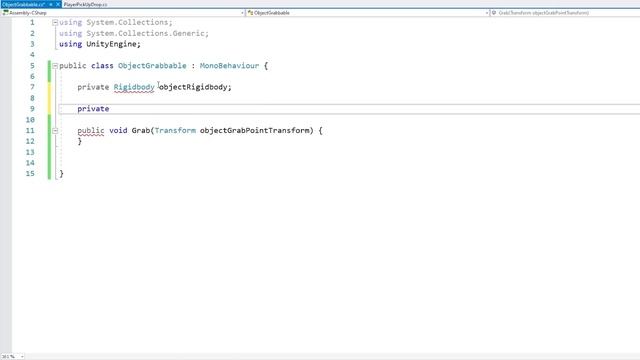Click using System.Collections; on line 1
Screen dimensions: 640x360
[116, 22]
